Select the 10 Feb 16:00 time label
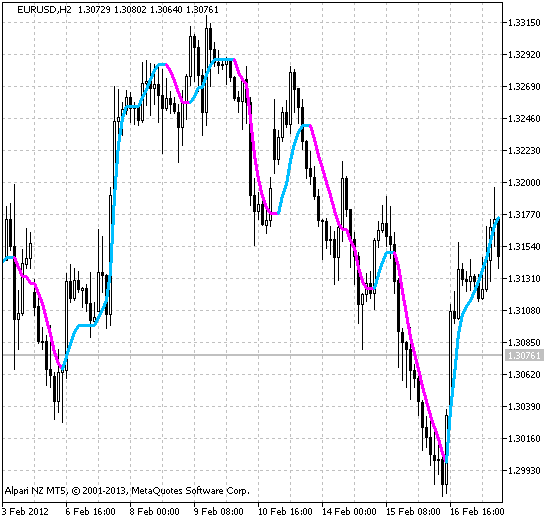 click(x=285, y=511)
